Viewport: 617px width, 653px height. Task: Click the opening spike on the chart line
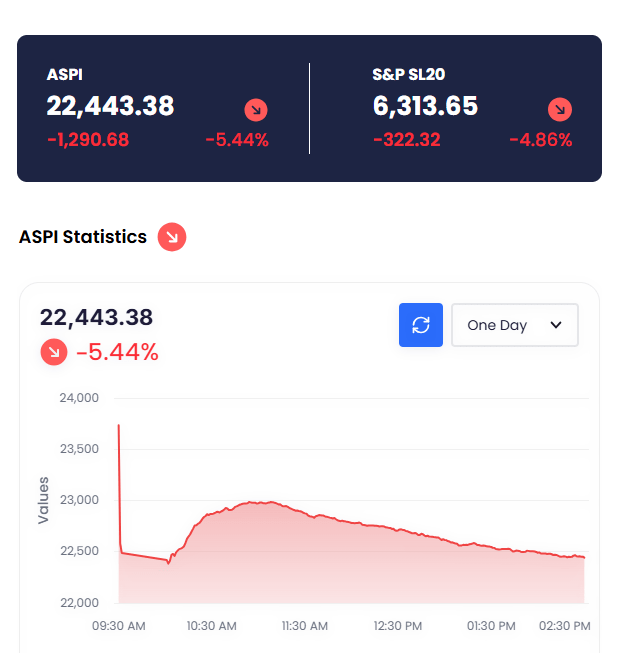[119, 428]
